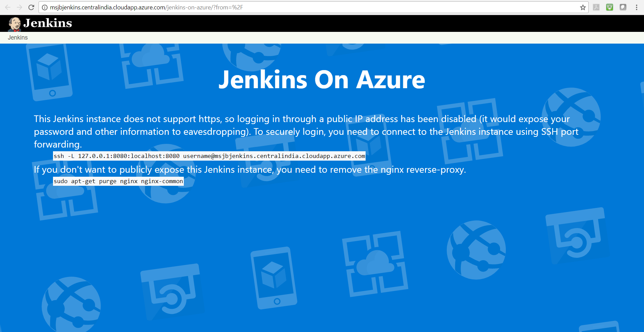The width and height of the screenshot is (644, 332).
Task: Open the Jenkins breadcrumb link
Action: coord(18,38)
